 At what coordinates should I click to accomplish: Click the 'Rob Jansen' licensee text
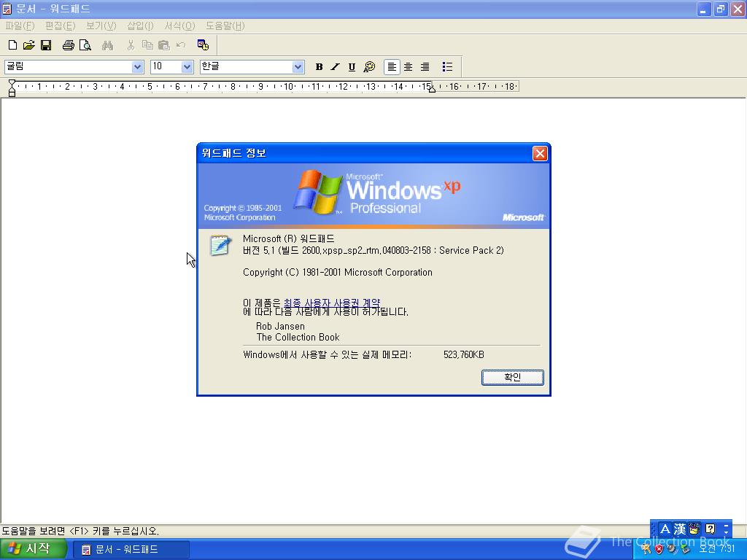coord(280,326)
